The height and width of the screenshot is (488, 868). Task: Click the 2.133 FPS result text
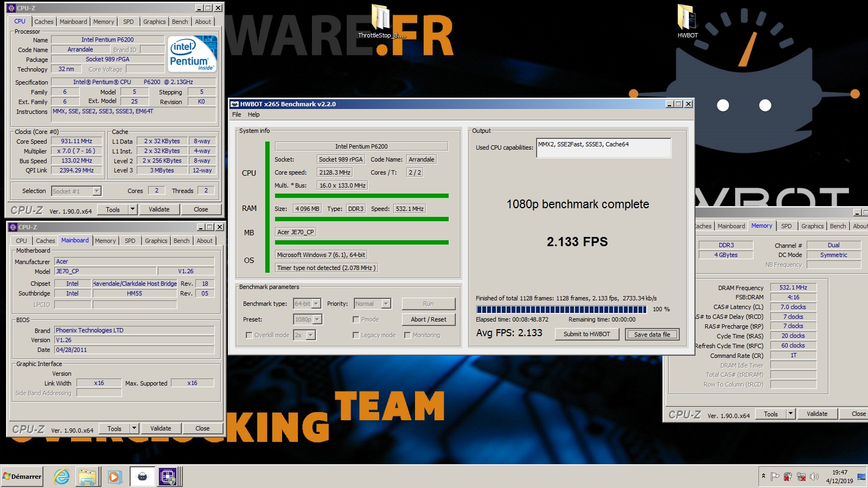click(577, 242)
